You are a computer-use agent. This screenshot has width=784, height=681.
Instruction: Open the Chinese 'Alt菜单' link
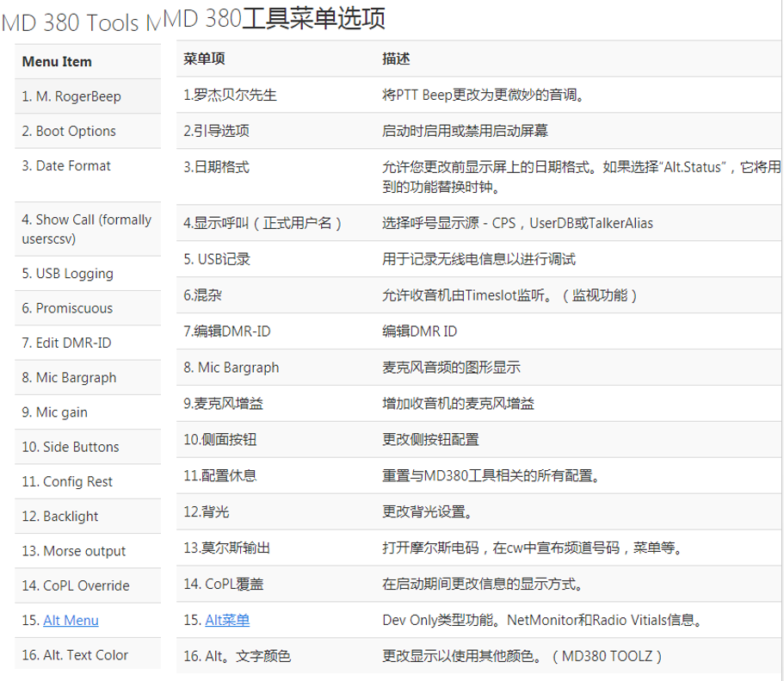pos(227,620)
